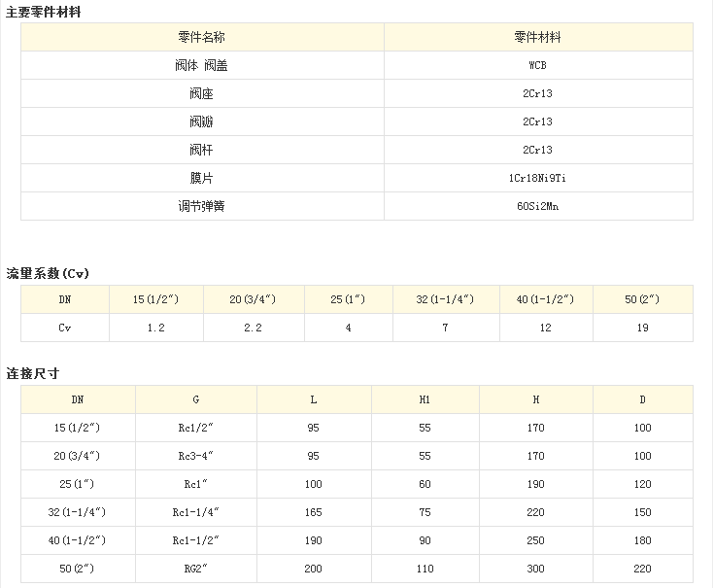Click the 调节弹簧 part name cell
The height and width of the screenshot is (588, 714).
[x=202, y=206]
